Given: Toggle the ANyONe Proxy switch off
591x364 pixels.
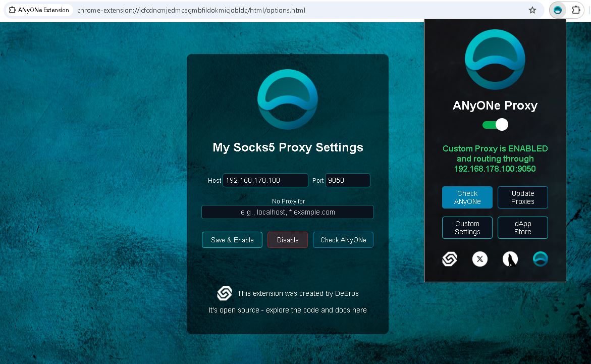Looking at the screenshot, I should click(x=495, y=125).
